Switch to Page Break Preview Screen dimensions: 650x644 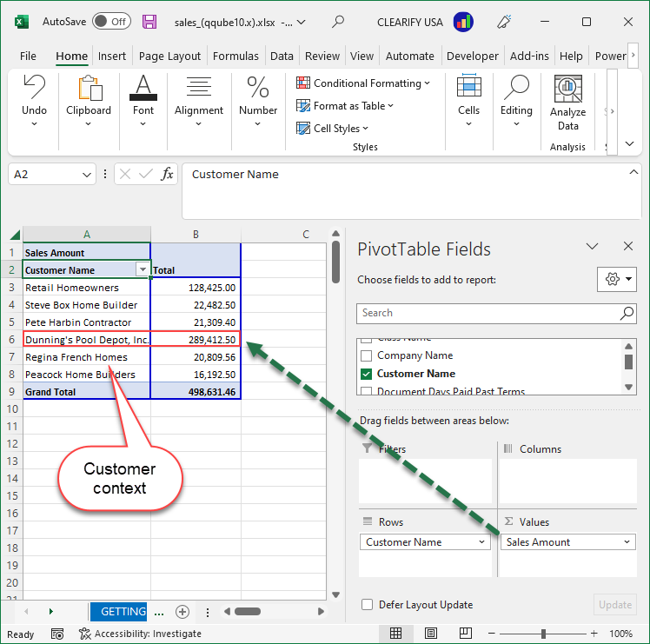(466, 634)
